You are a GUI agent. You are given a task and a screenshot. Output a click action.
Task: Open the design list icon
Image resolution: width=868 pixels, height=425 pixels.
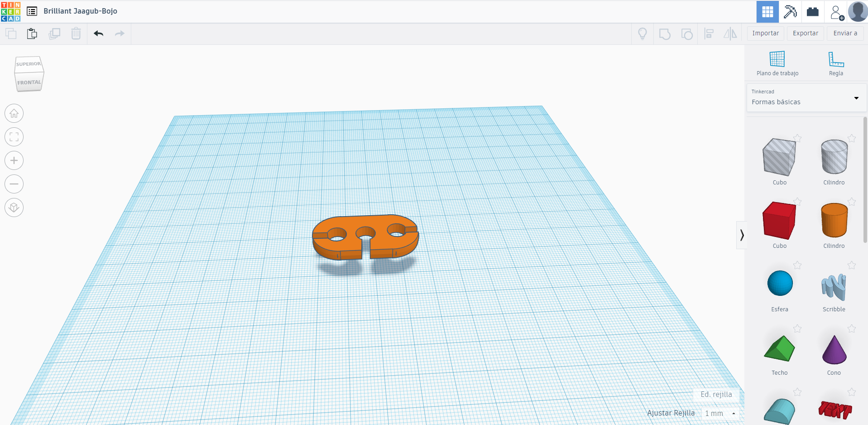tap(32, 11)
